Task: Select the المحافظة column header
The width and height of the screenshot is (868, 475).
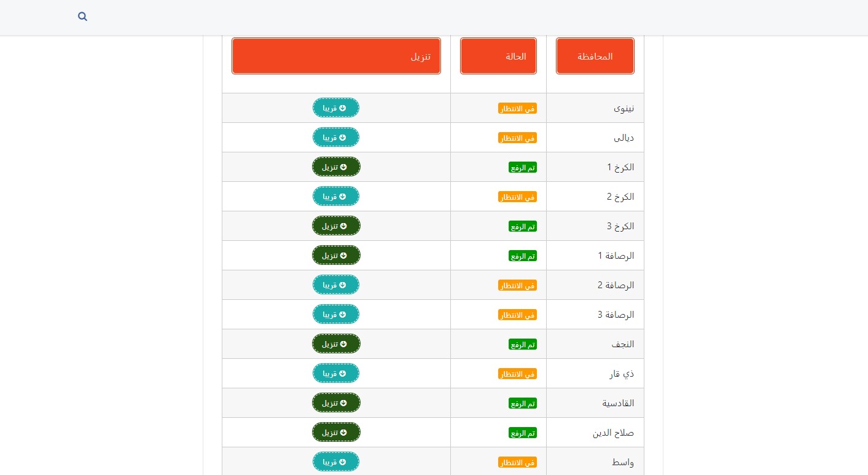Action: [595, 56]
